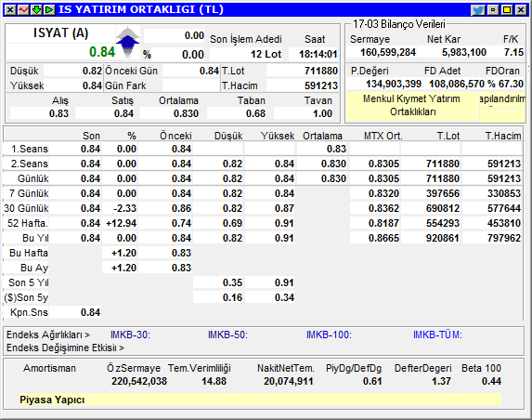Select the 30 Günlük row label
Viewport: 532px width, 420px height.
[26, 208]
